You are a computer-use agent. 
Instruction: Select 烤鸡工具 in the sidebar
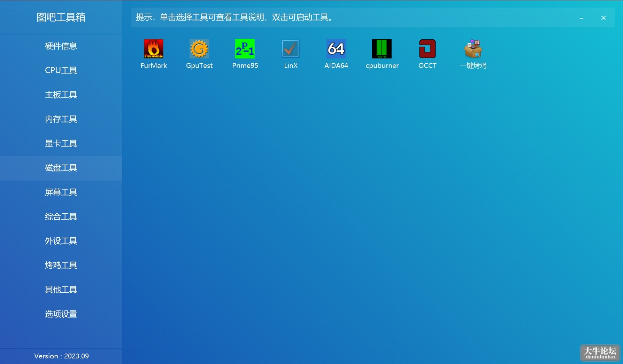(x=61, y=265)
